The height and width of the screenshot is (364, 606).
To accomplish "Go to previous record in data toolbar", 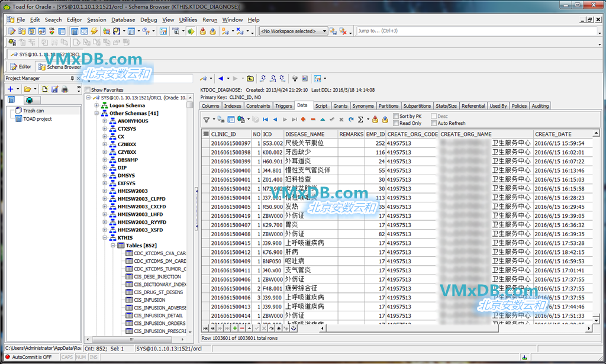I will click(x=275, y=120).
